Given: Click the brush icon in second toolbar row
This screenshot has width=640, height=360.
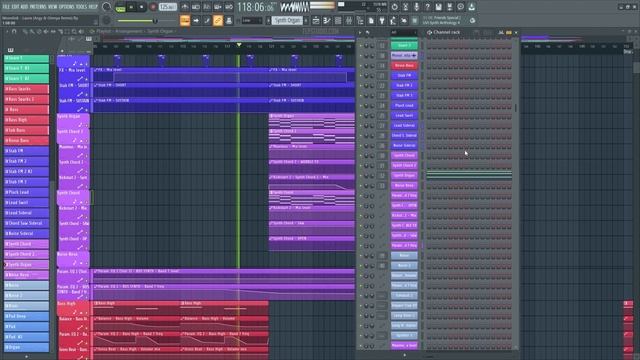Looking at the screenshot, I should [207, 20].
